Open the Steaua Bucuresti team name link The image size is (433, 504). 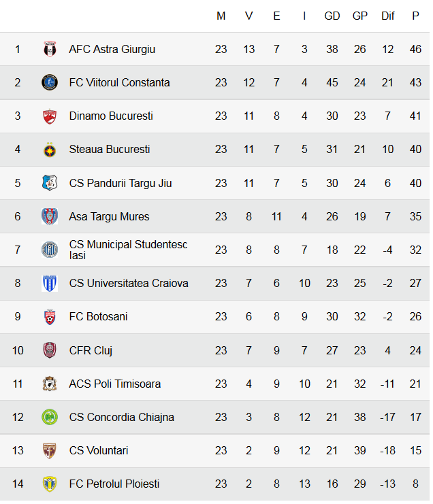[110, 149]
